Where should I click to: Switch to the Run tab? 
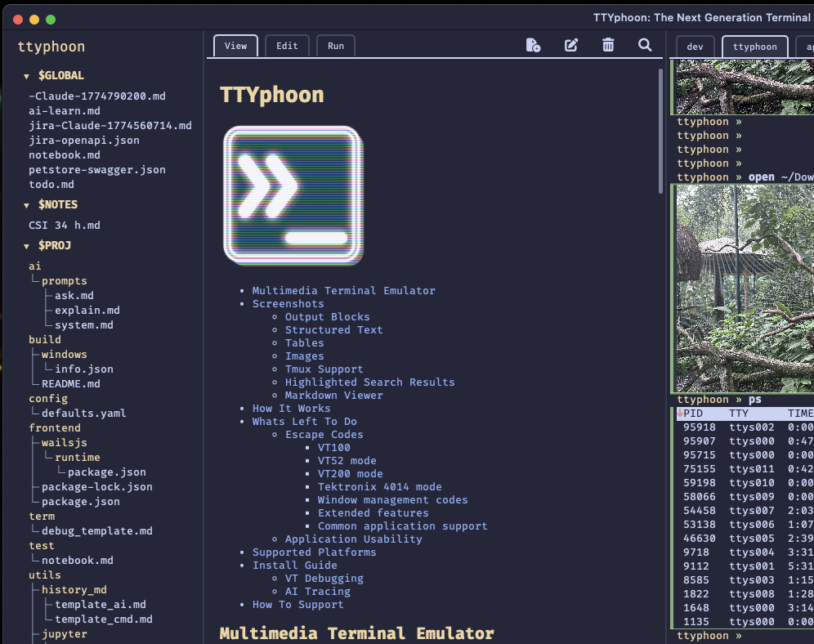(x=336, y=46)
